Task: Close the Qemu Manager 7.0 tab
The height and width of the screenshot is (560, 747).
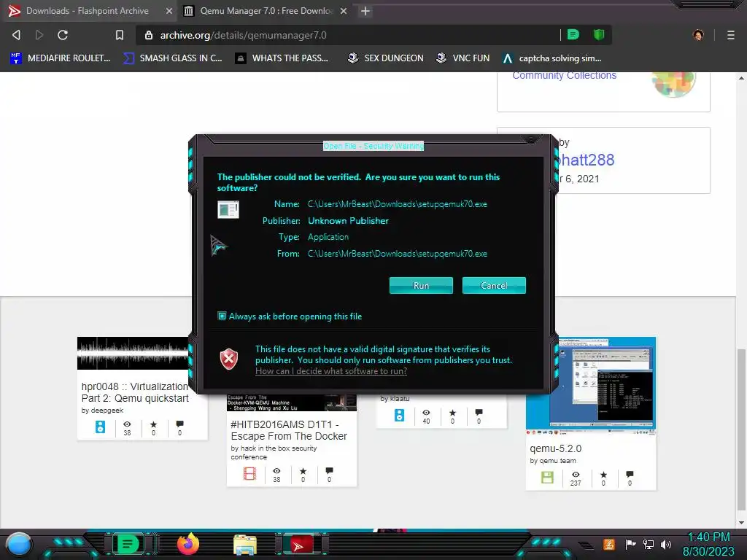Action: coord(344,11)
